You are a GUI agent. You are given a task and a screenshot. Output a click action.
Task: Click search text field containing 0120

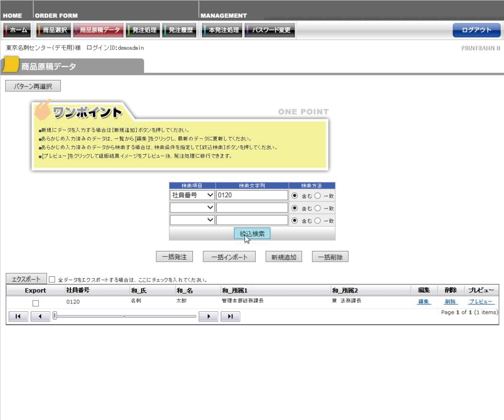pyautogui.click(x=252, y=195)
